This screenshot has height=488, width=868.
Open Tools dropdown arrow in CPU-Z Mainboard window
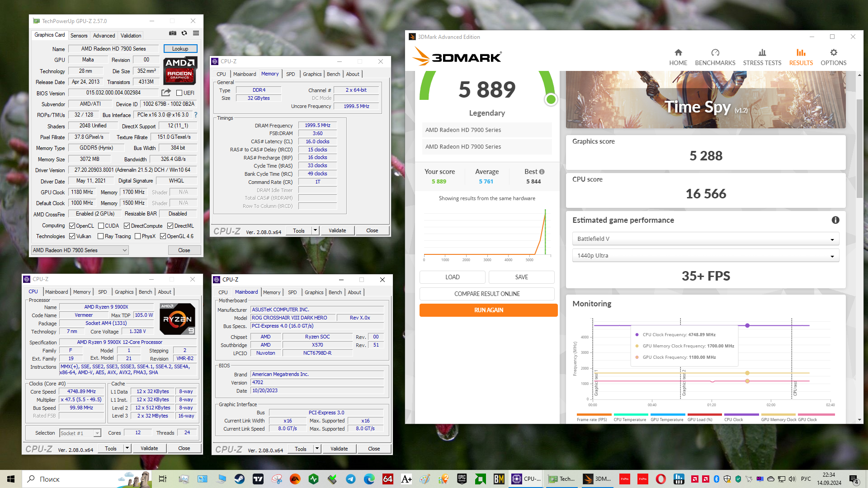[317, 449]
